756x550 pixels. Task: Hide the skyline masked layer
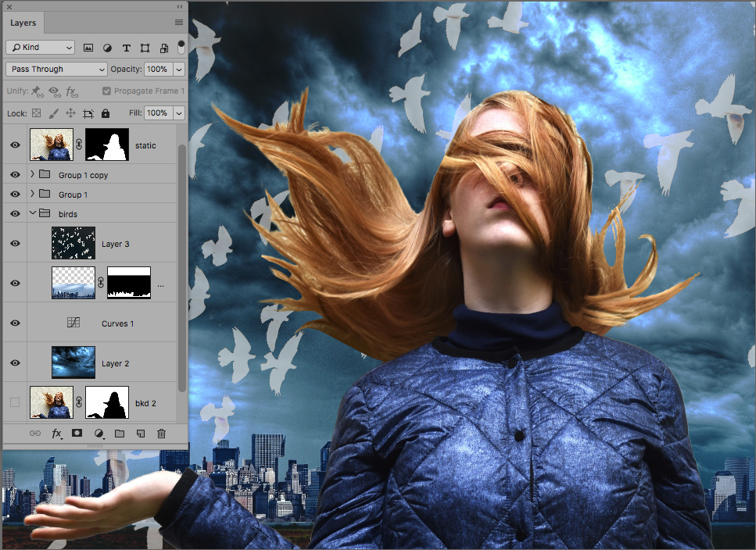pos(15,283)
